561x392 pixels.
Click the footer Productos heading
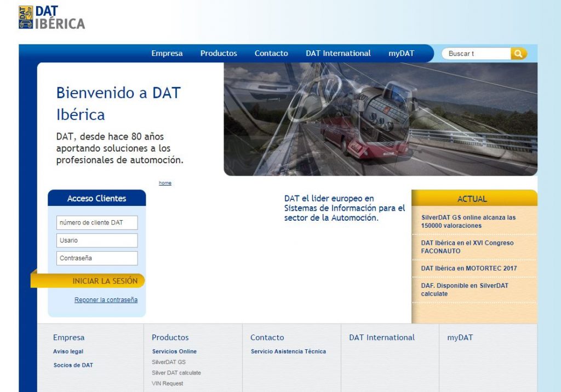pyautogui.click(x=170, y=337)
